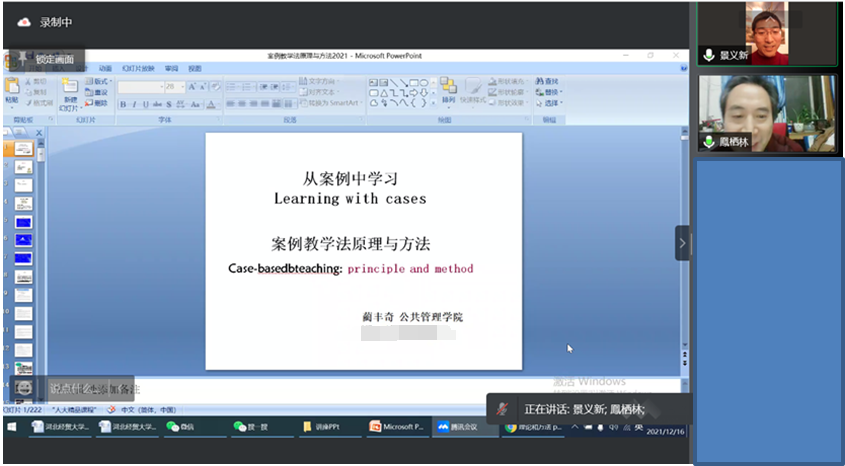The width and height of the screenshot is (845, 466).
Task: Open the View (视图) ribbon tab
Action: (195, 68)
